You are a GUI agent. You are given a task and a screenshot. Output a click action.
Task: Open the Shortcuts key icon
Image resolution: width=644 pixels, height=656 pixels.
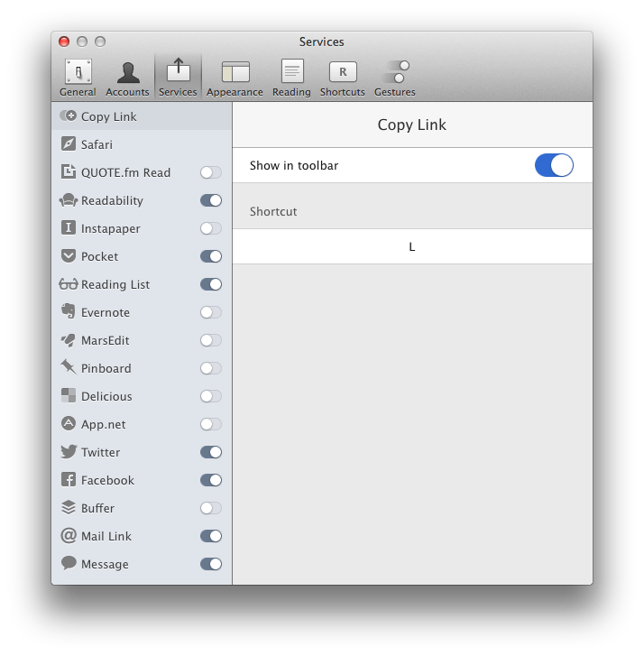pos(343,71)
